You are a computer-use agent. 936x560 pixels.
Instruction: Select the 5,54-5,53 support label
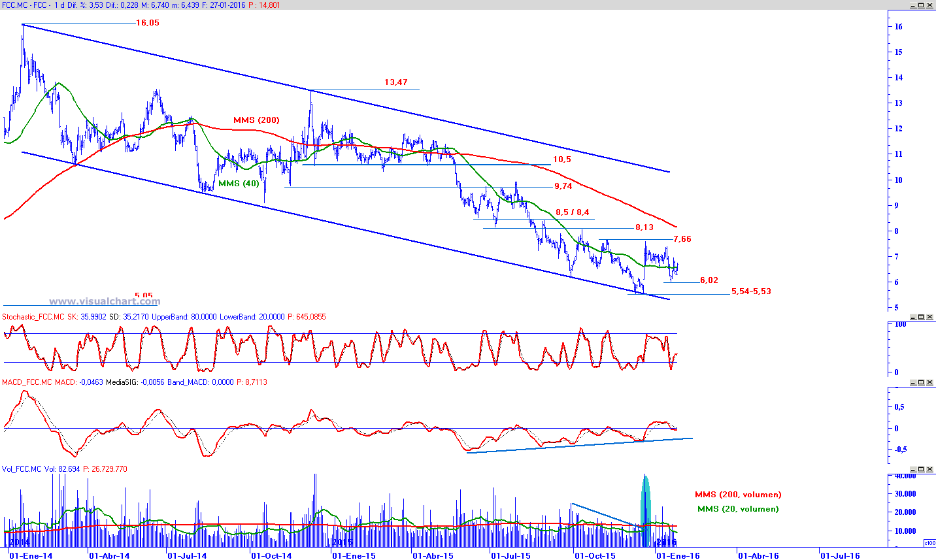click(751, 291)
